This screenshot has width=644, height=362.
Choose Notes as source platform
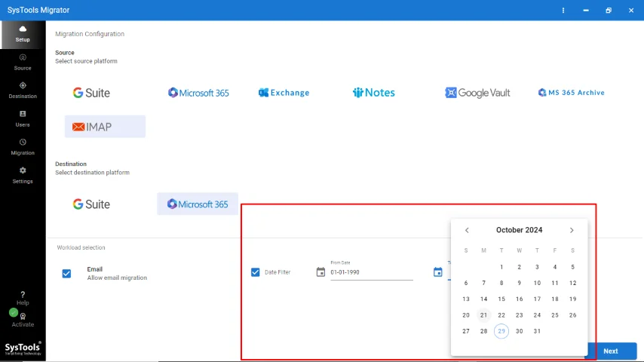[374, 93]
